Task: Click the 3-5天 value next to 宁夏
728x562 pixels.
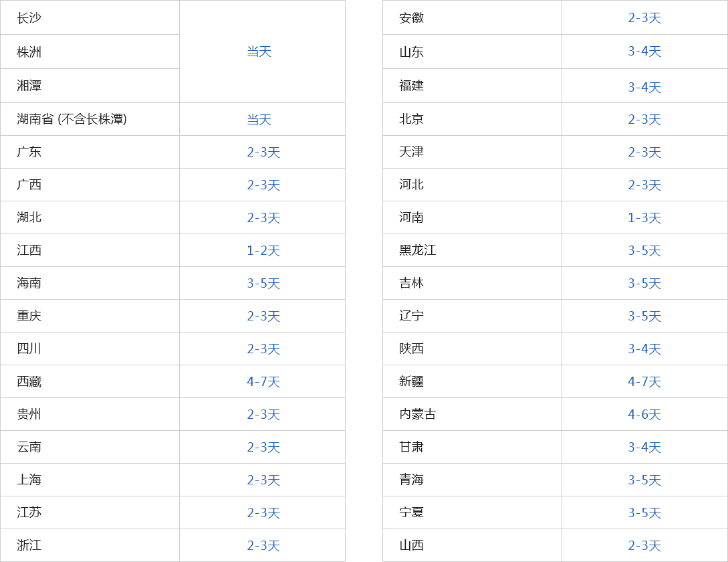Action: [644, 513]
